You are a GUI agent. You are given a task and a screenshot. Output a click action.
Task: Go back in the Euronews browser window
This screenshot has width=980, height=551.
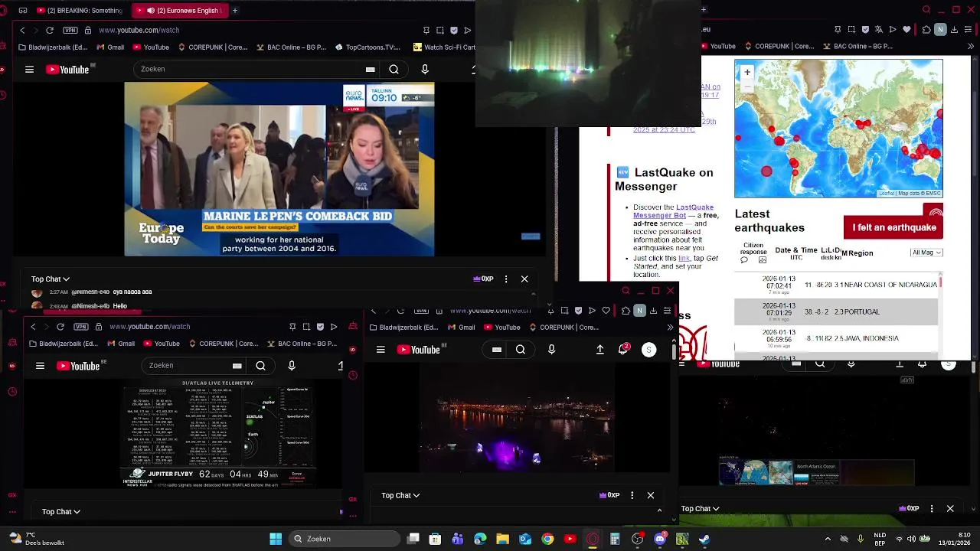22,30
